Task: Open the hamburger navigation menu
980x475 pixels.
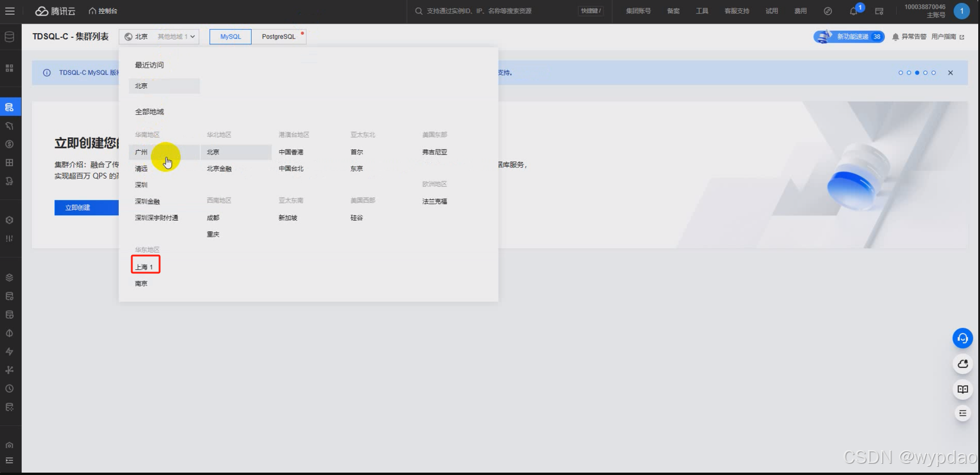Action: [x=9, y=11]
